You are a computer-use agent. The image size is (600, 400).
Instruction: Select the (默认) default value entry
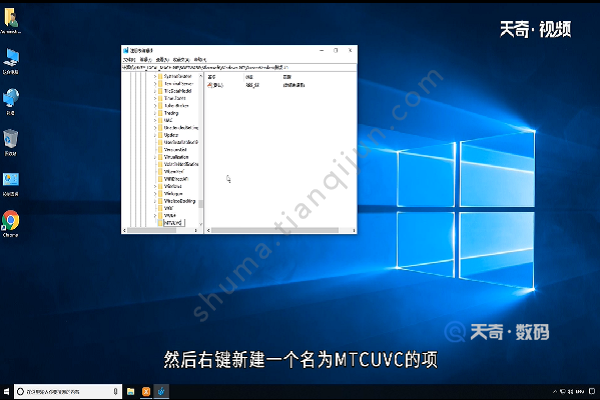pyautogui.click(x=215, y=85)
